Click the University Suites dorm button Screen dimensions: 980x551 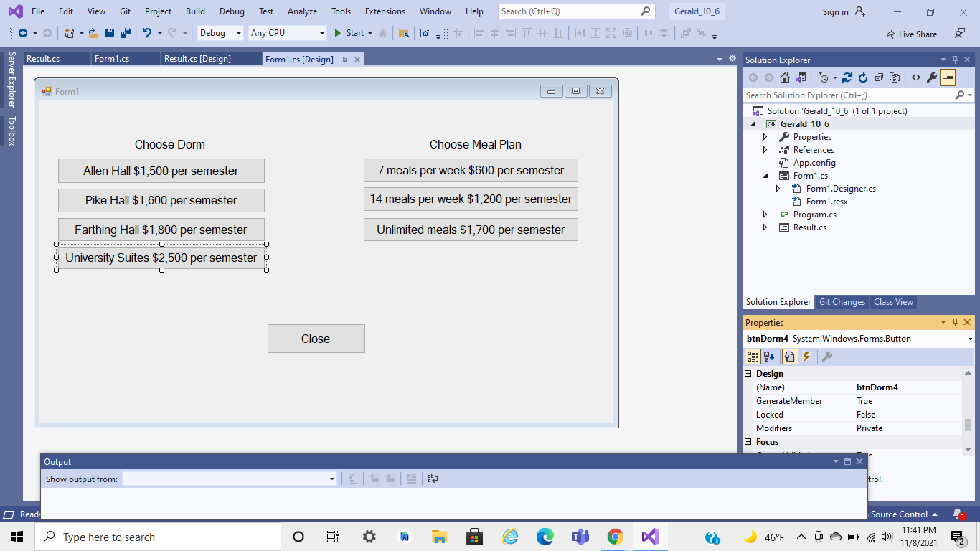[x=161, y=258]
